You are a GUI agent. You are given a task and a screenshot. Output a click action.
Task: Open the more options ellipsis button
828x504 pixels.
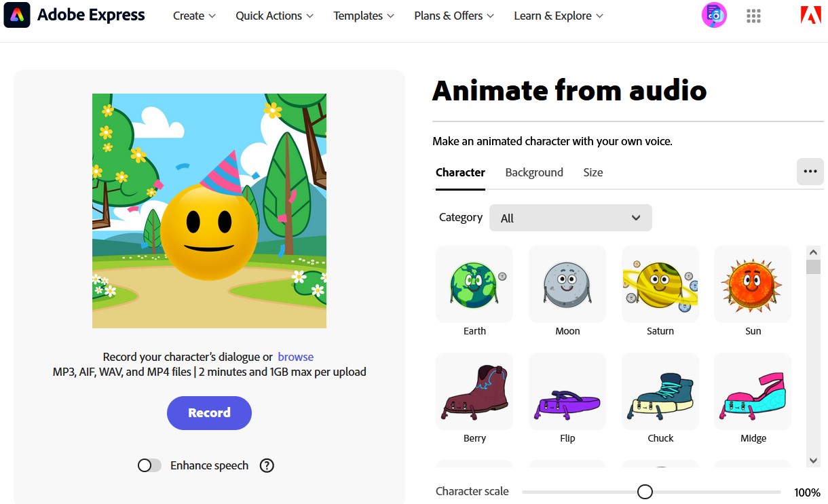coord(810,172)
